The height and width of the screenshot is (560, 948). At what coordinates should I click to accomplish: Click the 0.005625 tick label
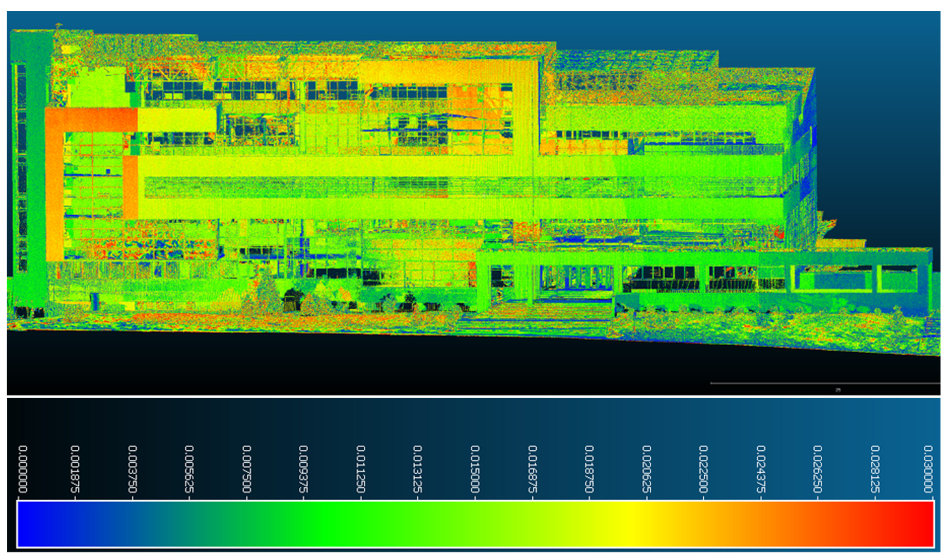coord(189,469)
